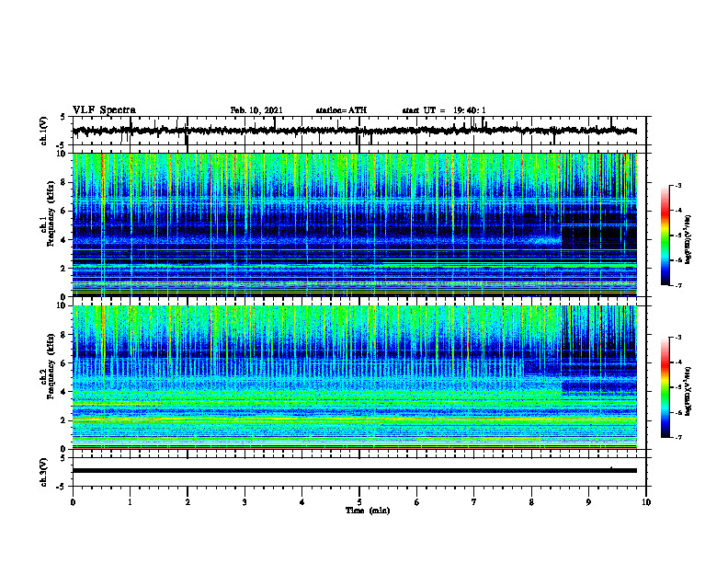
Task: Select the ch.1 voltage waveform trace panel
Action: tap(359, 131)
